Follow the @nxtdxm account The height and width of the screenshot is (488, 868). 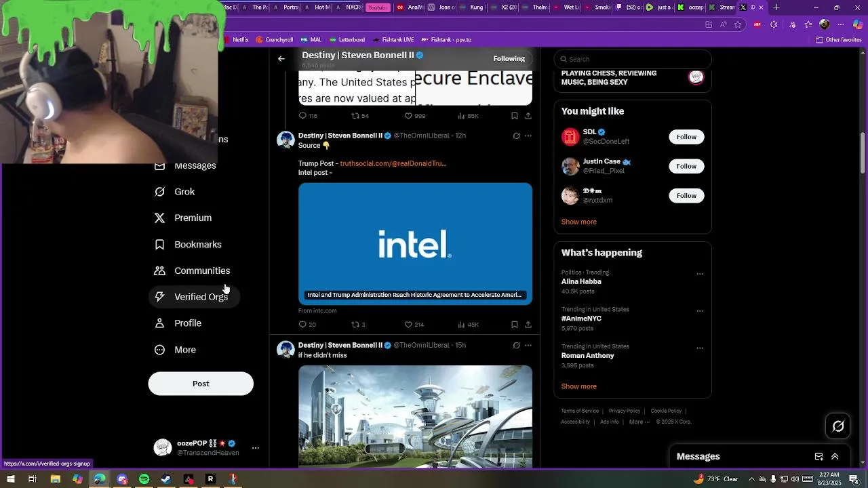click(x=686, y=196)
